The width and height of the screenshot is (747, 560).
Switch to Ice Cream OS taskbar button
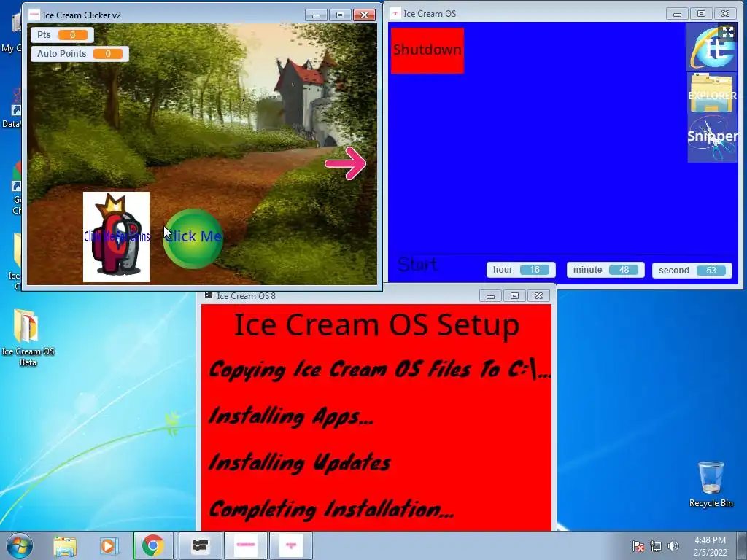click(x=291, y=545)
